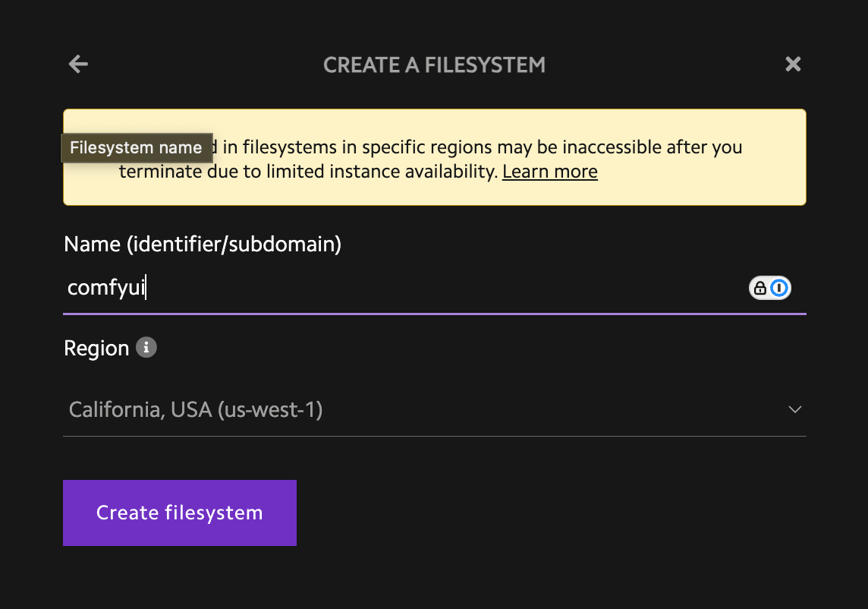Click the Region label text
868x609 pixels.
[96, 349]
